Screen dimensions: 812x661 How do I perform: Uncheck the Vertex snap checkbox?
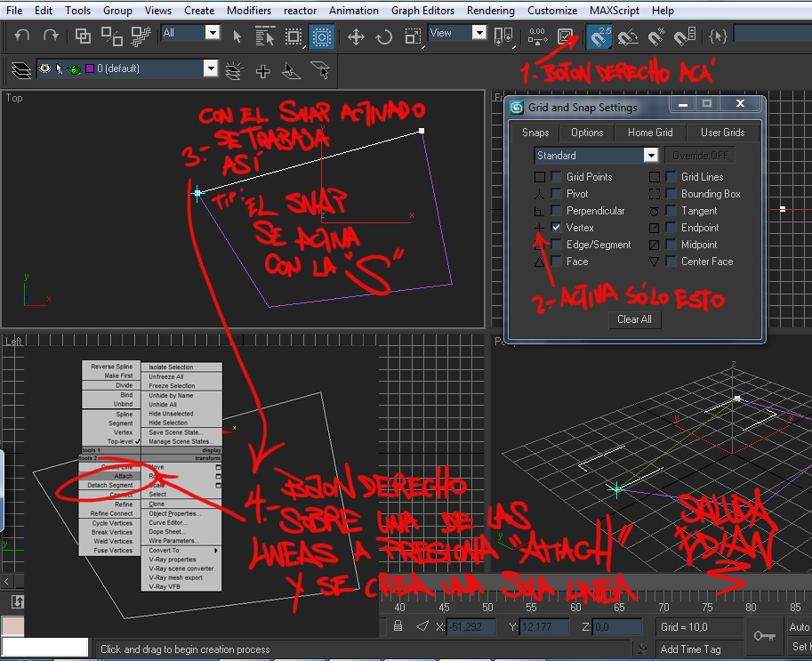coord(556,228)
